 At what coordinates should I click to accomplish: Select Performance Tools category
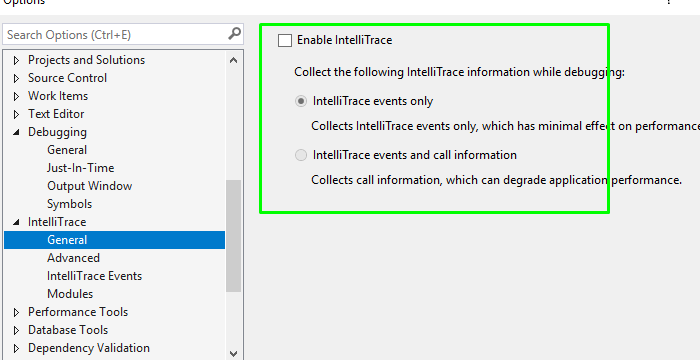pyautogui.click(x=78, y=312)
